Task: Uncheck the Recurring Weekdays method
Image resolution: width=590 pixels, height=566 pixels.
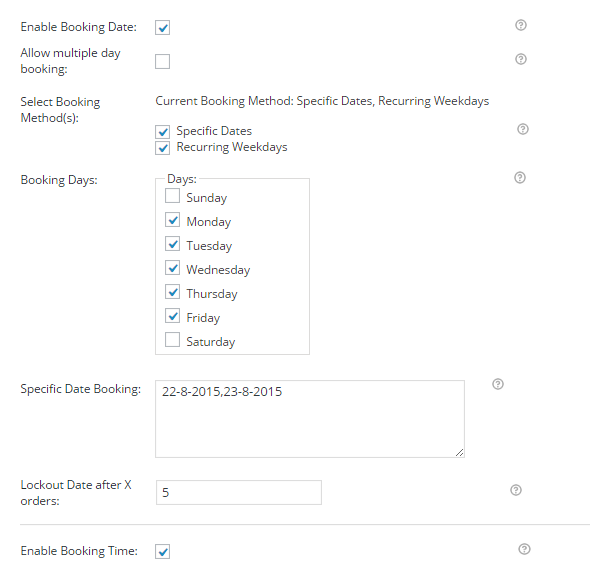Action: (x=163, y=148)
